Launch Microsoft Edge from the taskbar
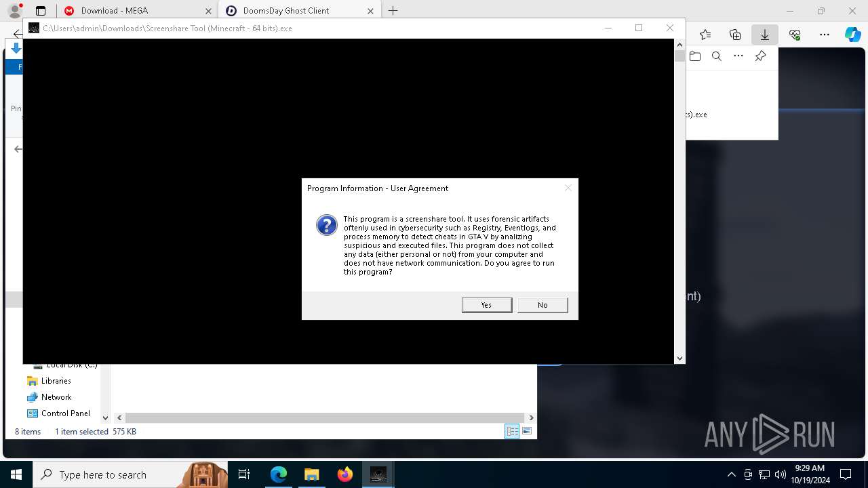Viewport: 868px width, 488px height. tap(279, 474)
